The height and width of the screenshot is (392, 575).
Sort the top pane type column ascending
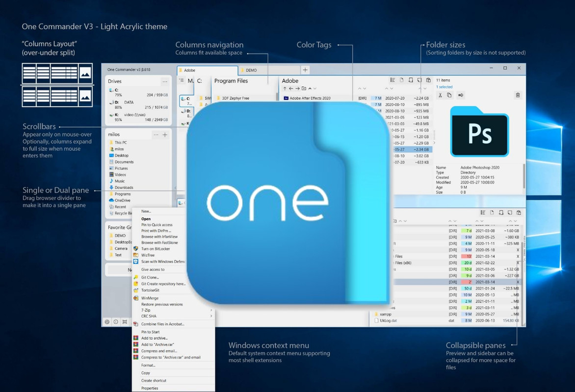point(360,89)
